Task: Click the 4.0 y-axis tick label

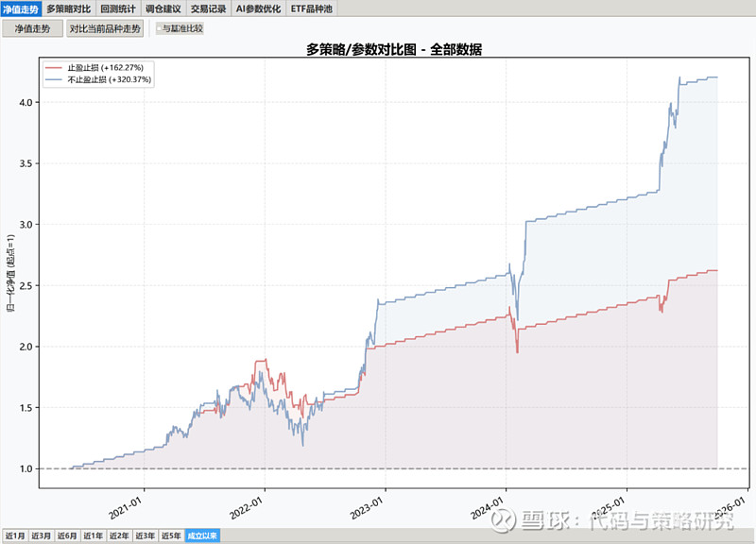Action: [26, 102]
